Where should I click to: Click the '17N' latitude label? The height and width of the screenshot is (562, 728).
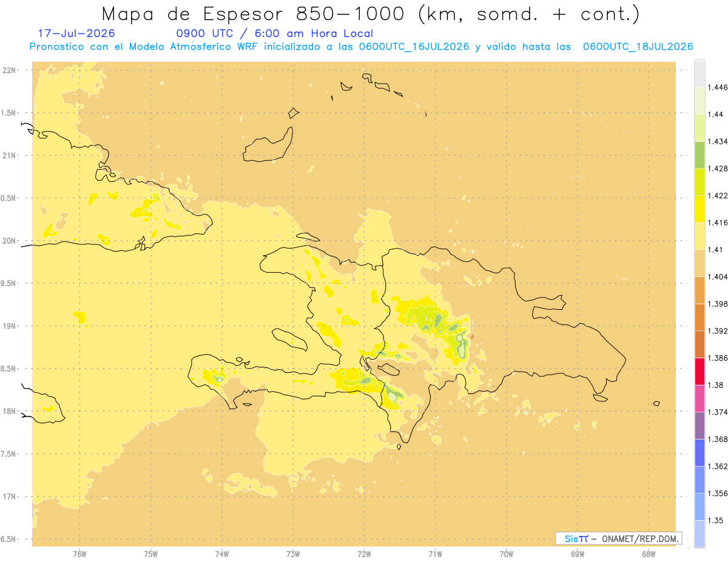tap(9, 497)
